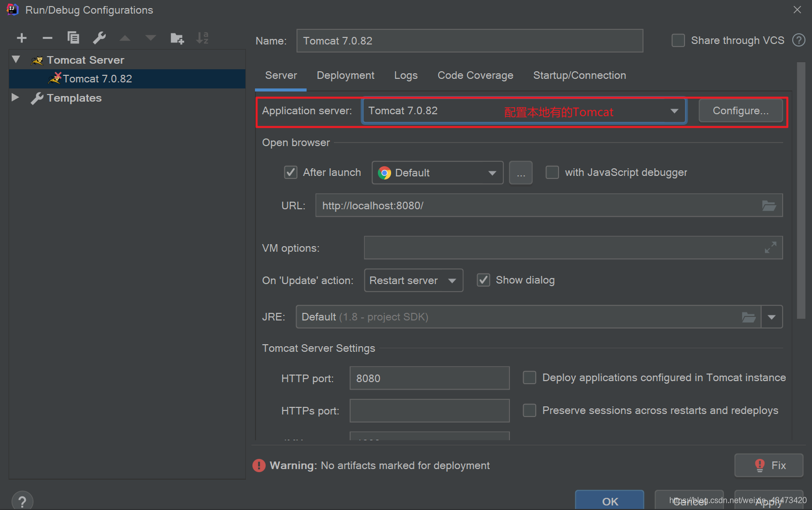
Task: Close the Run/Debug Configurations dialog
Action: coord(797,10)
